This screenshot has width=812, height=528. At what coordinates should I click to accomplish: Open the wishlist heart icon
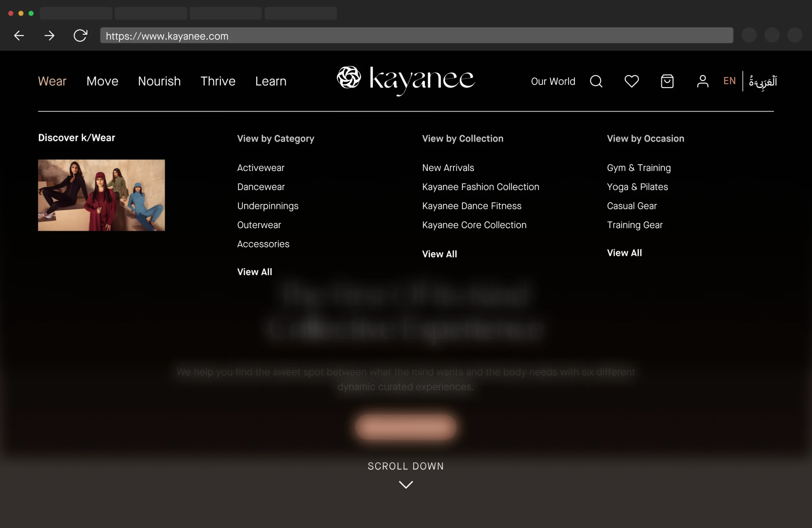[632, 81]
